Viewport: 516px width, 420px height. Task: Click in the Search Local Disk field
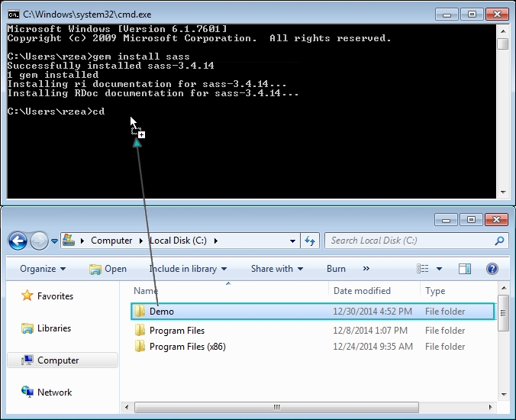pos(408,241)
